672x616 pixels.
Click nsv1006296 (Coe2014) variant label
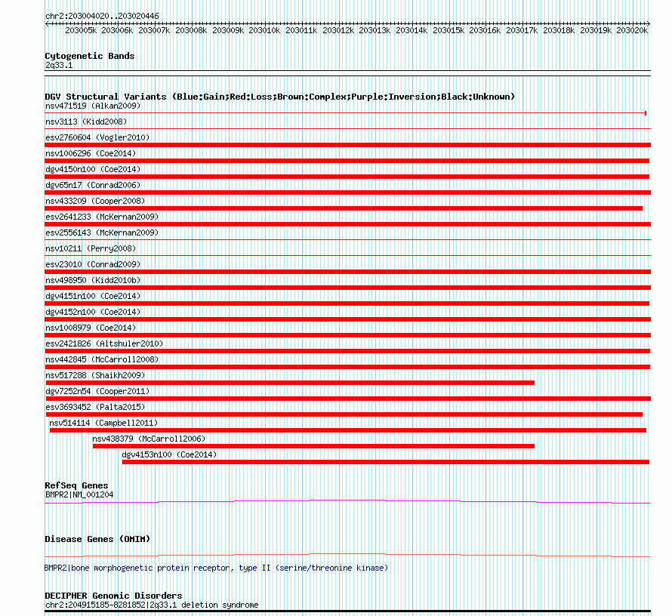[x=91, y=153]
